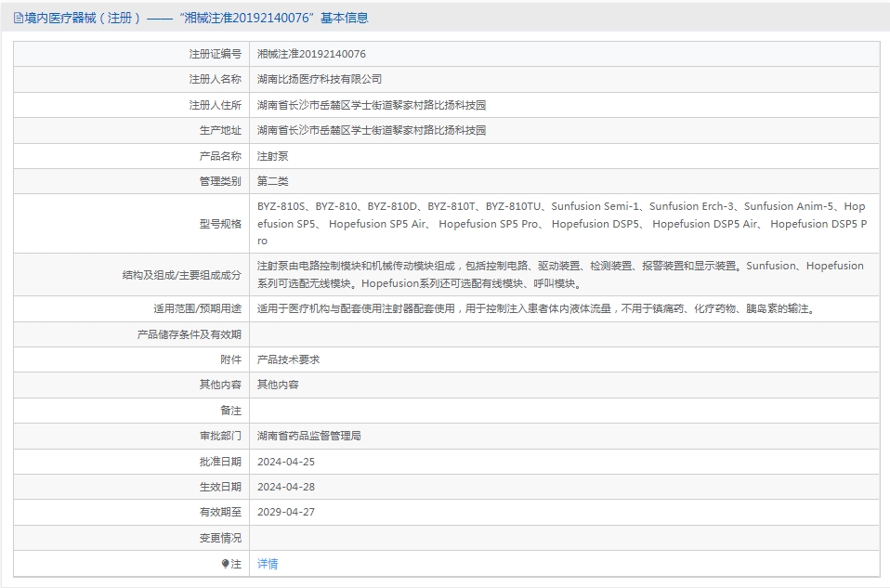Select registration number 湘械注准20192140076 value
The width and height of the screenshot is (890, 588).
pos(311,54)
